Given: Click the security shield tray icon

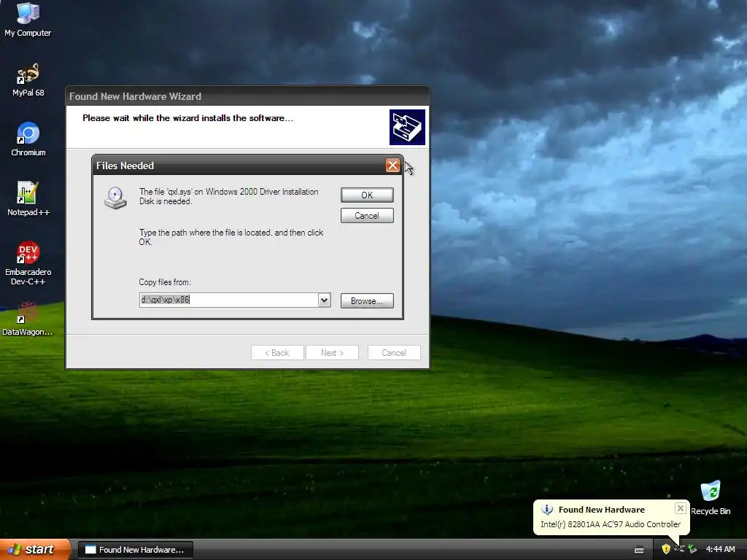Looking at the screenshot, I should [x=666, y=549].
